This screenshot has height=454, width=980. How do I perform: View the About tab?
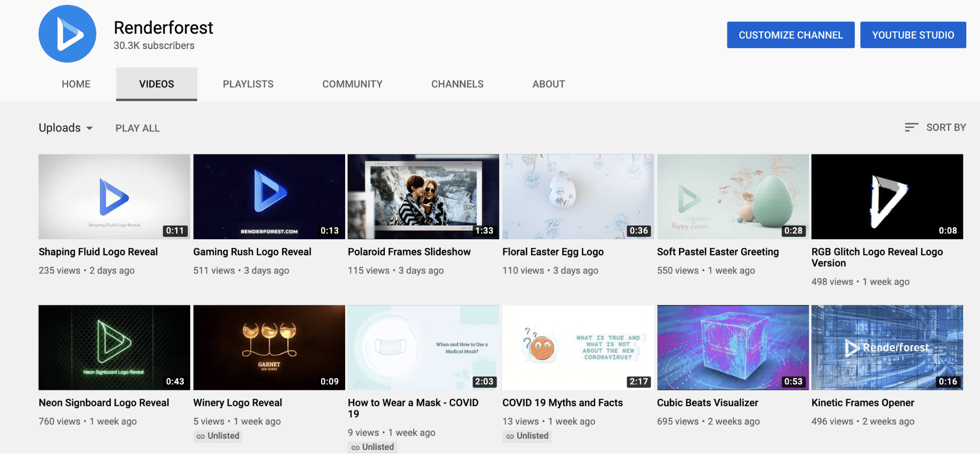pyautogui.click(x=549, y=84)
